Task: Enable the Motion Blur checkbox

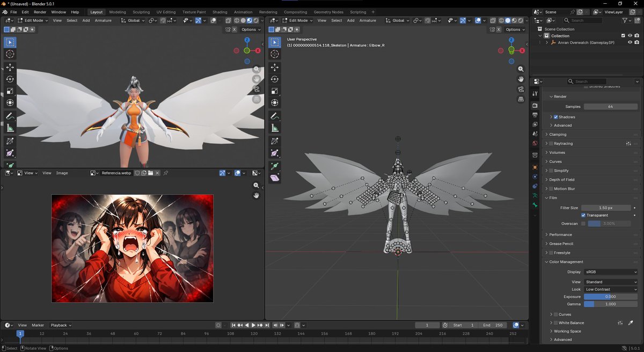Action: pyautogui.click(x=551, y=189)
